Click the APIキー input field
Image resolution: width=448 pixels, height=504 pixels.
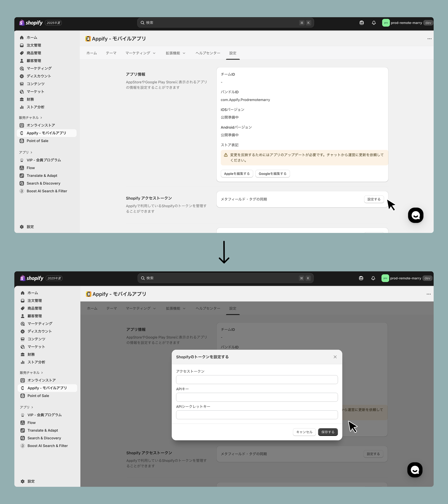point(257,397)
